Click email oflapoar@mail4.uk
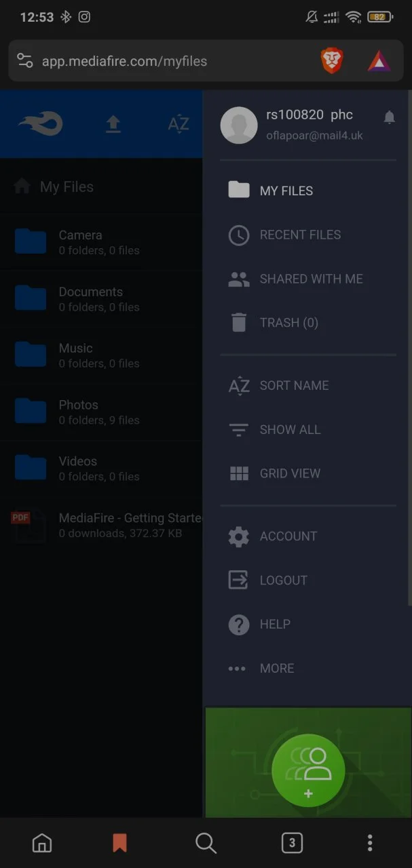 pyautogui.click(x=314, y=136)
